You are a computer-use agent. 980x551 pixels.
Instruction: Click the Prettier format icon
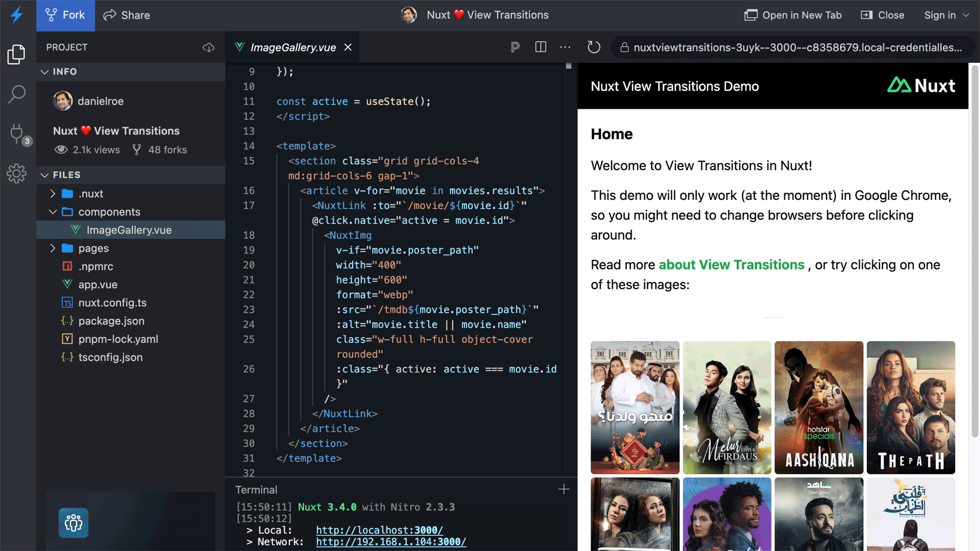point(516,47)
